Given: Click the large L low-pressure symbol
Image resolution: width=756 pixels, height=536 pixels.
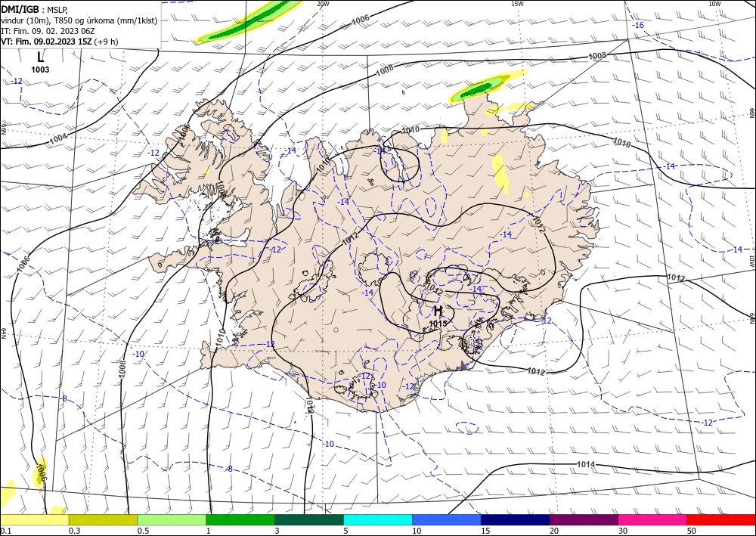Looking at the screenshot, I should pos(40,57).
